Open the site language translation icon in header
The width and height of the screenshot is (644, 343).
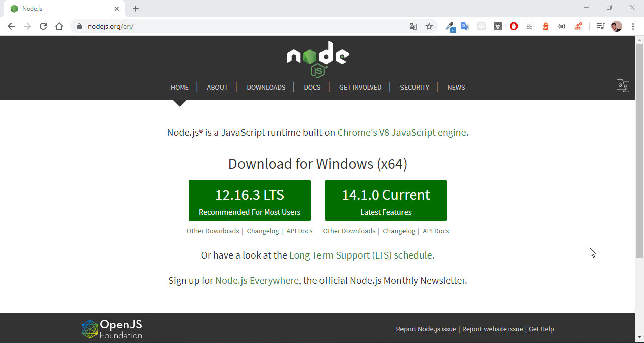click(623, 85)
